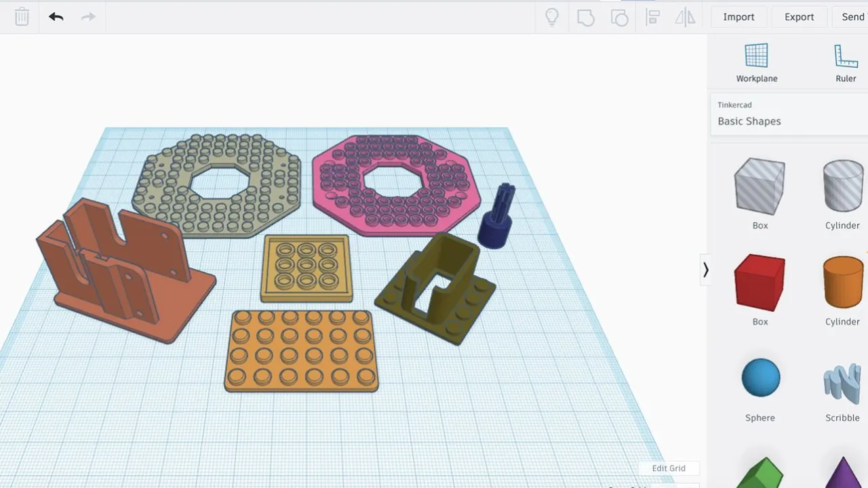Expand the Tinkercad shapes library menu
Screen dimensions: 868x488
734,104
